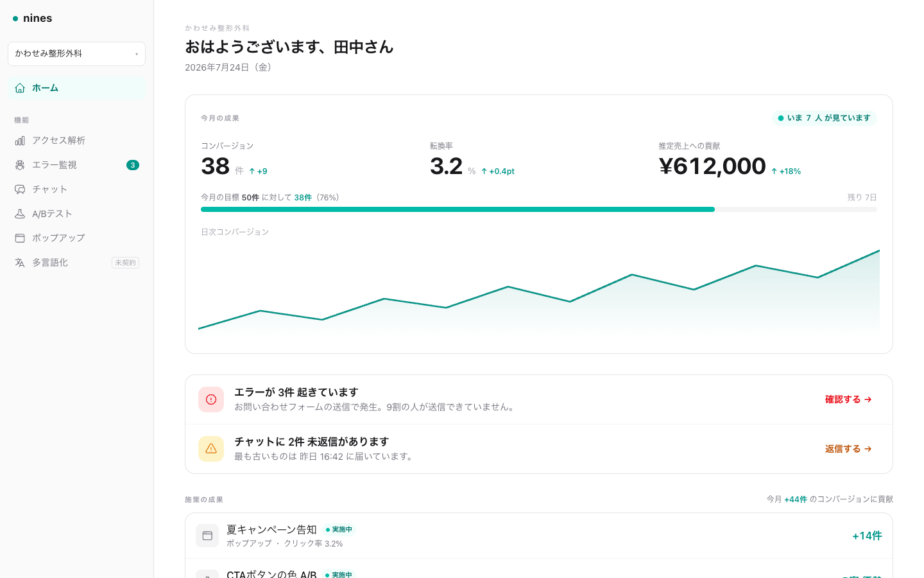924x578 pixels.
Task: Open the エラー監視 page
Action: point(76,165)
